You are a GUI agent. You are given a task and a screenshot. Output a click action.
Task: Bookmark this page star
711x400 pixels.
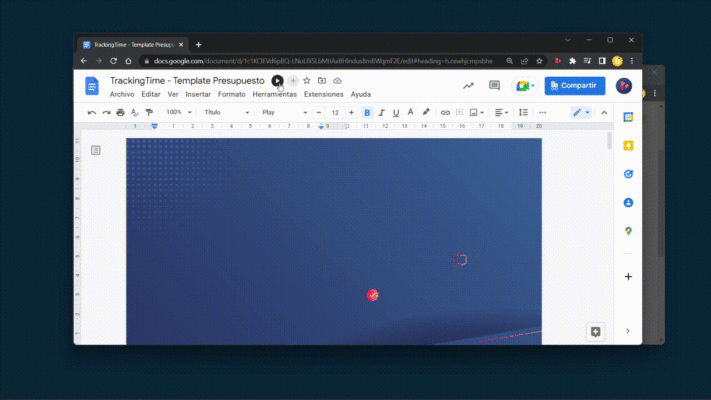[x=539, y=61]
